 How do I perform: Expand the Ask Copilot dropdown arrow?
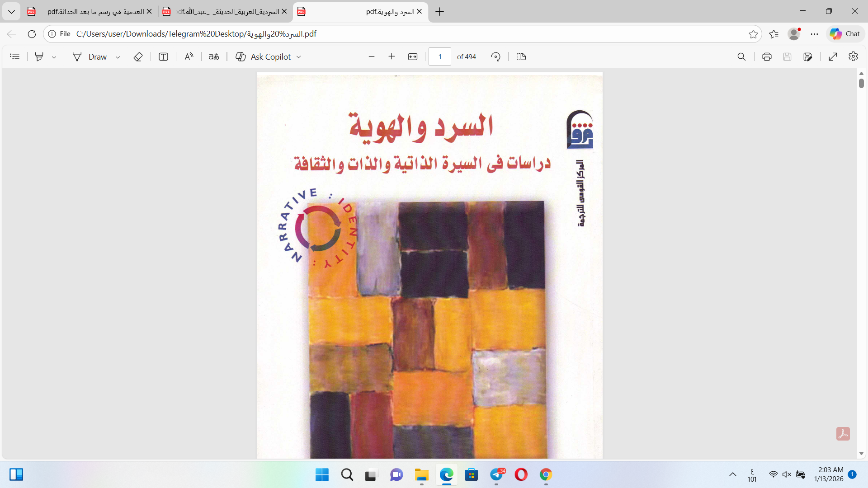[299, 57]
